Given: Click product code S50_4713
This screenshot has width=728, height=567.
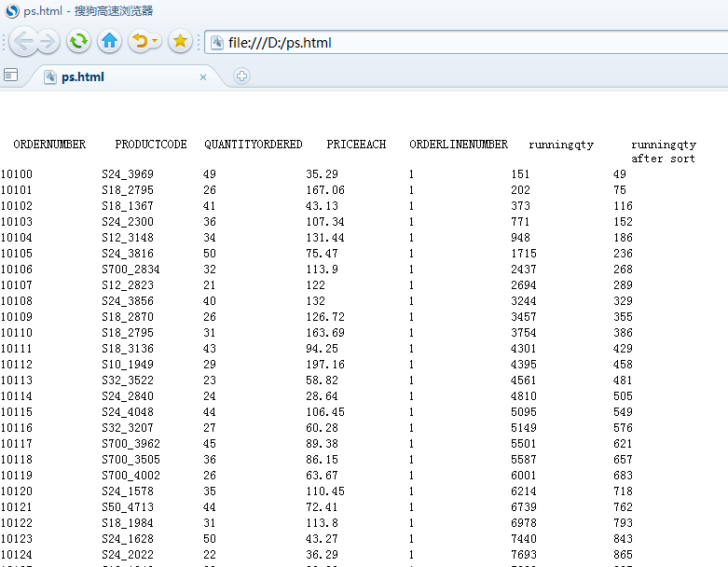Looking at the screenshot, I should click(128, 507).
